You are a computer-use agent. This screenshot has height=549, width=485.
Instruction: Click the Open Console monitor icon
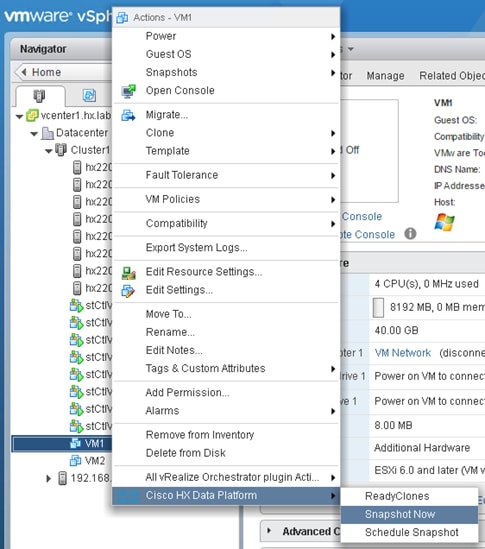[x=129, y=91]
